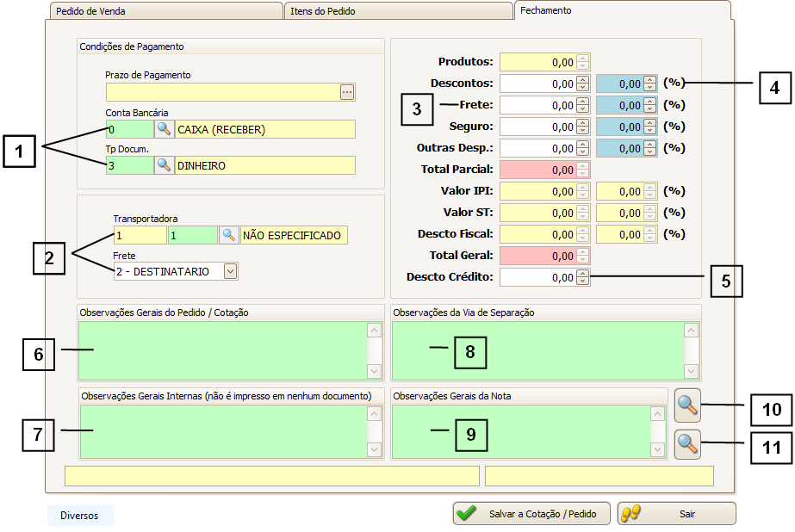Click the Diversos label at the bottom left

(x=79, y=516)
